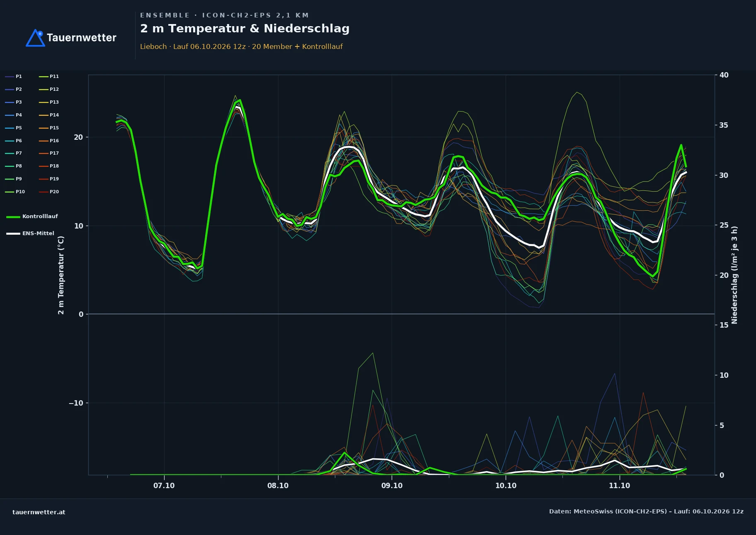Click the 09.10 date axis label
The width and height of the screenshot is (756, 535).
coord(392,486)
